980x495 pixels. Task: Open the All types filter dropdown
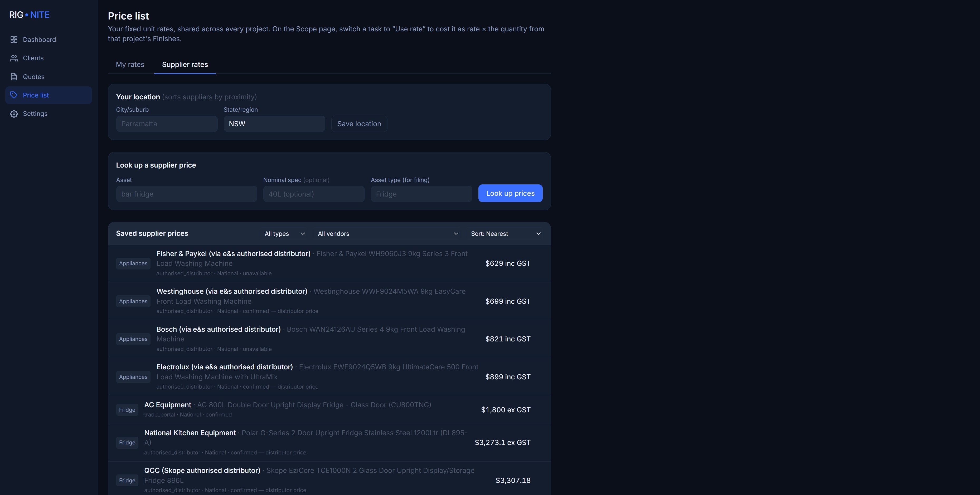pyautogui.click(x=285, y=234)
